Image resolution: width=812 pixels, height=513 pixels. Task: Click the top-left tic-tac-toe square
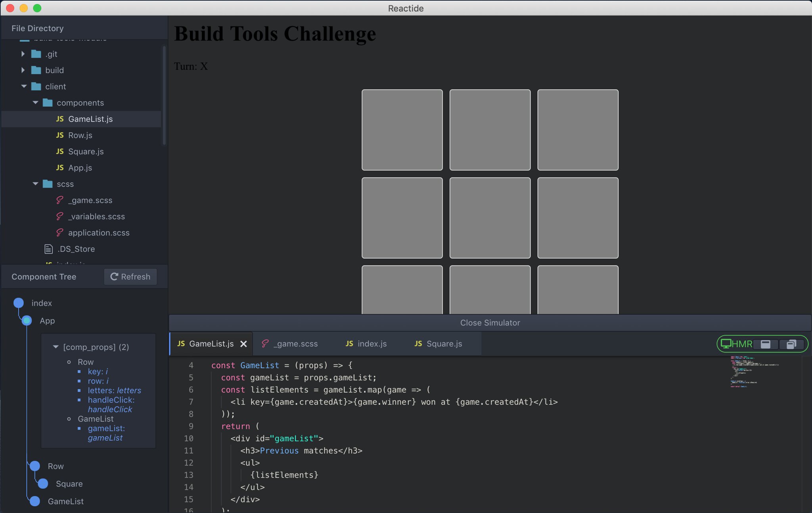(402, 130)
